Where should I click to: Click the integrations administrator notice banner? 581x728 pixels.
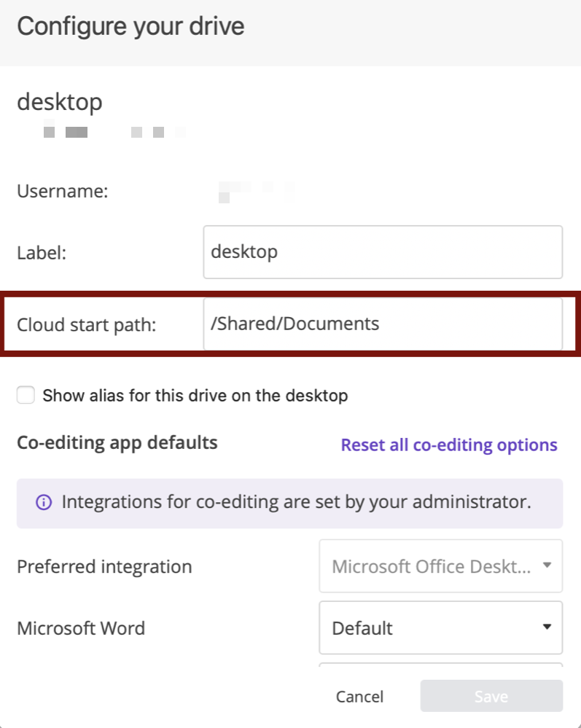pyautogui.click(x=290, y=502)
